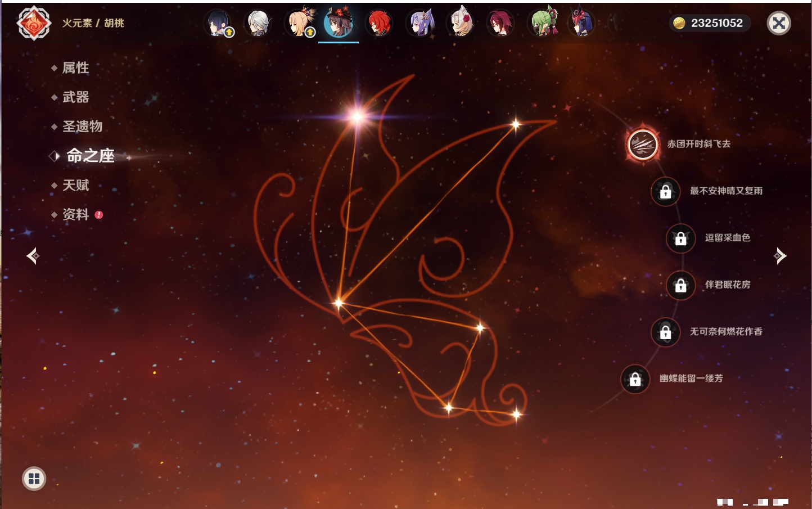Select the purple twin-bun character portrait

[x=420, y=23]
